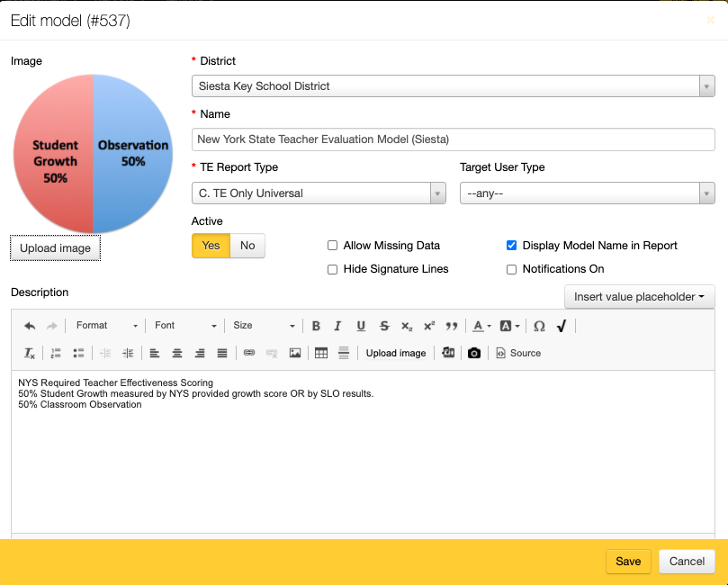Click the icon right of toolbar Upload image

click(x=448, y=353)
